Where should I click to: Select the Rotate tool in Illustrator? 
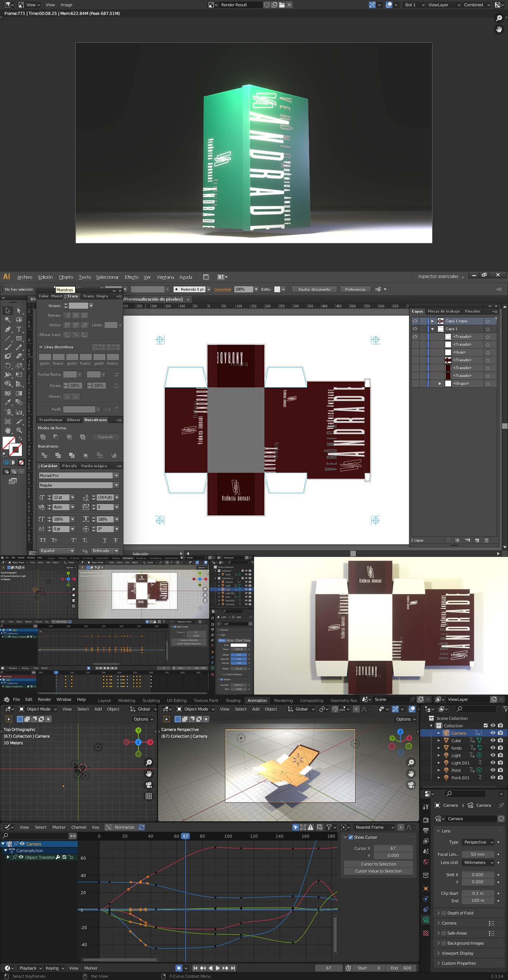(x=7, y=366)
